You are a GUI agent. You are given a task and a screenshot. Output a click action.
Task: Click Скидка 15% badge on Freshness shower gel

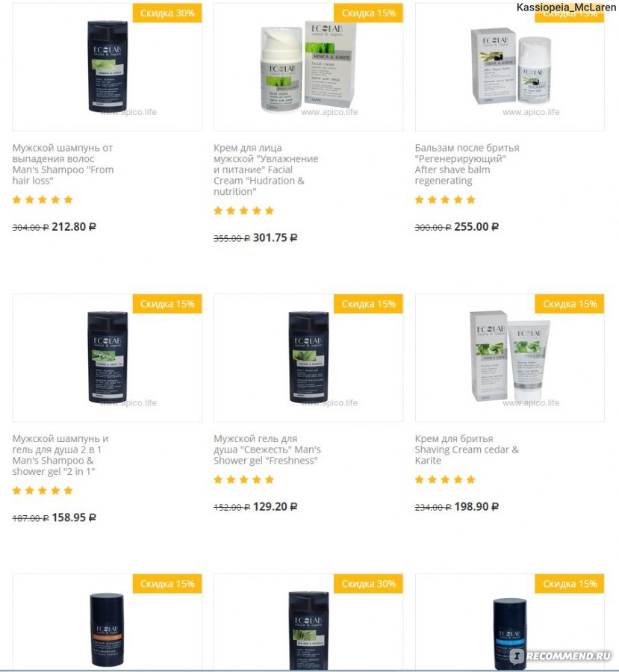[x=368, y=304]
